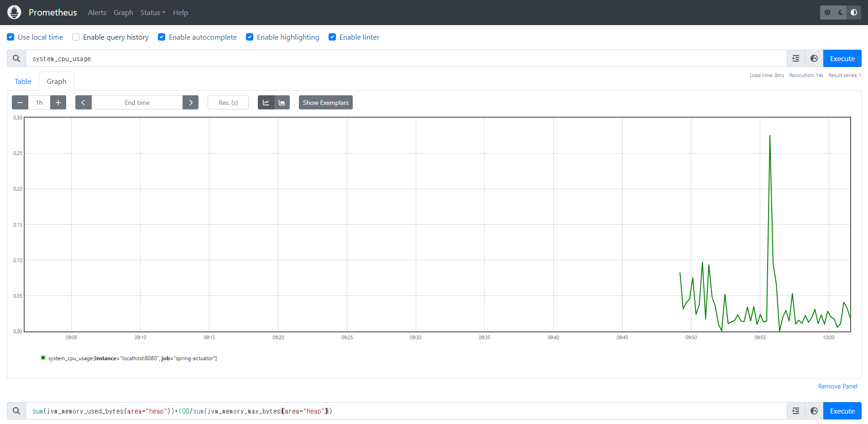Click search icon beside jvm memory query
The image size is (868, 424).
(16, 411)
